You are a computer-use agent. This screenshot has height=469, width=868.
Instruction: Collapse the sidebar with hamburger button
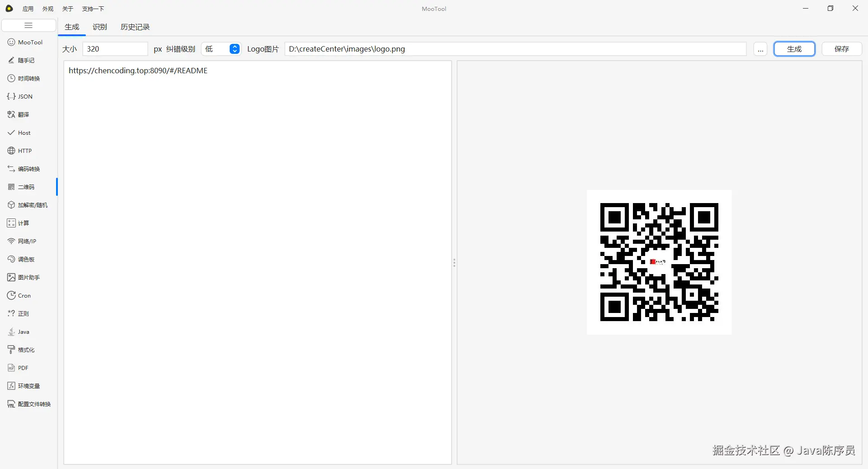[28, 25]
